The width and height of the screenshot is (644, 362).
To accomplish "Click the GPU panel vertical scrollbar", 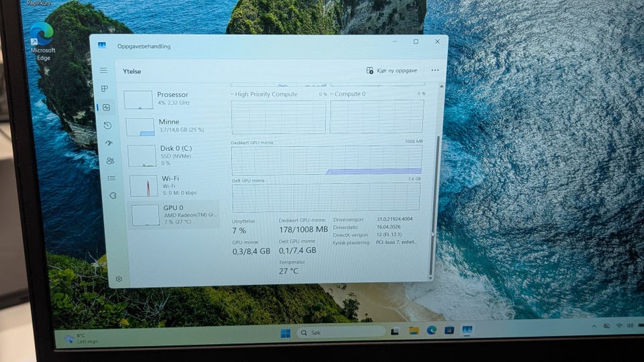I will click(435, 205).
